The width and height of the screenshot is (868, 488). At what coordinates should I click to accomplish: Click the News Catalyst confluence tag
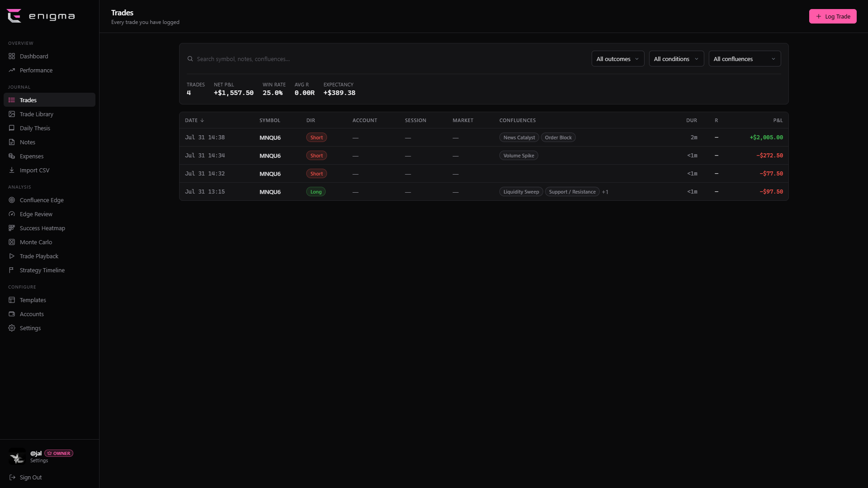pyautogui.click(x=519, y=137)
